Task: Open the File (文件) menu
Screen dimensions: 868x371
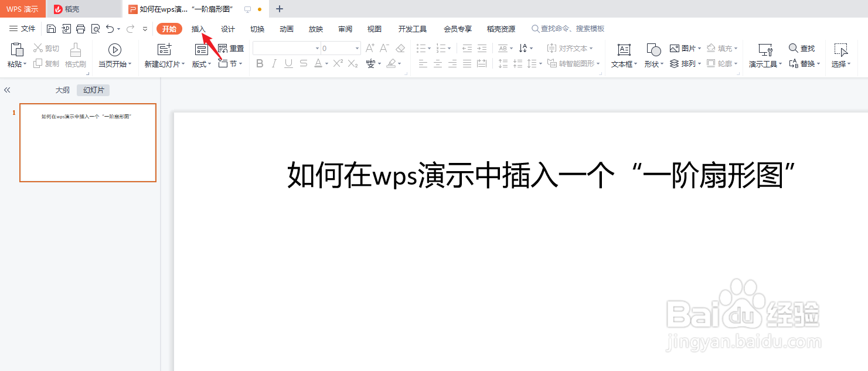Action: (x=22, y=29)
